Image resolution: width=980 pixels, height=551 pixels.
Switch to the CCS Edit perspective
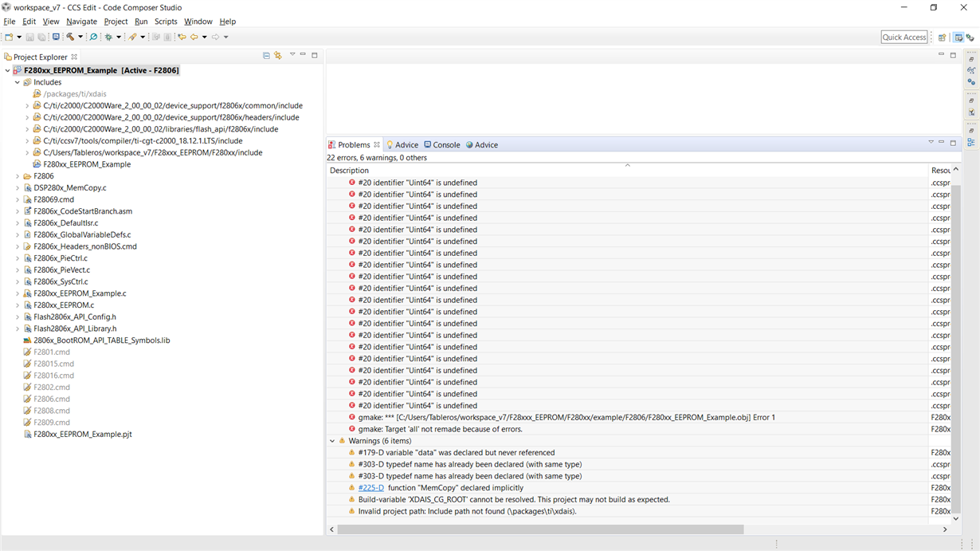pyautogui.click(x=958, y=37)
